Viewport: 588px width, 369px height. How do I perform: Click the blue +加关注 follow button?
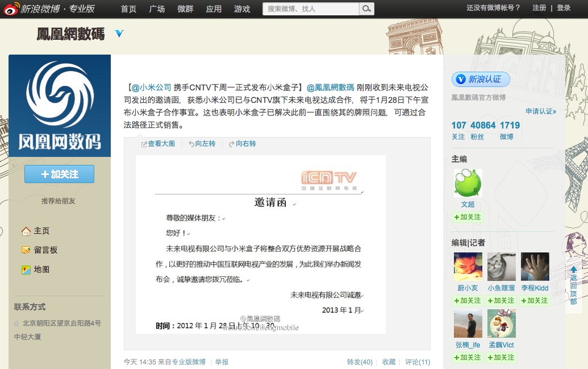[x=59, y=174]
